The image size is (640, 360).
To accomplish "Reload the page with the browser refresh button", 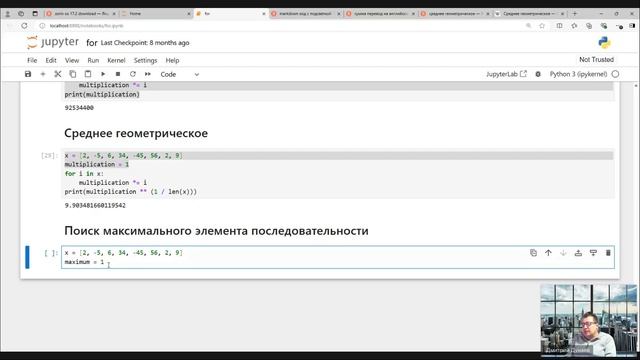I will (24, 26).
